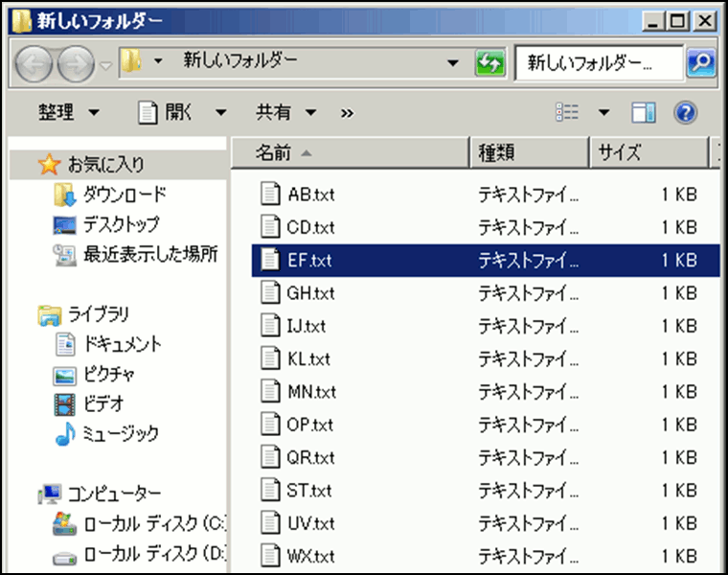Open the address bar history dropdown
This screenshot has width=728, height=575.
click(454, 63)
